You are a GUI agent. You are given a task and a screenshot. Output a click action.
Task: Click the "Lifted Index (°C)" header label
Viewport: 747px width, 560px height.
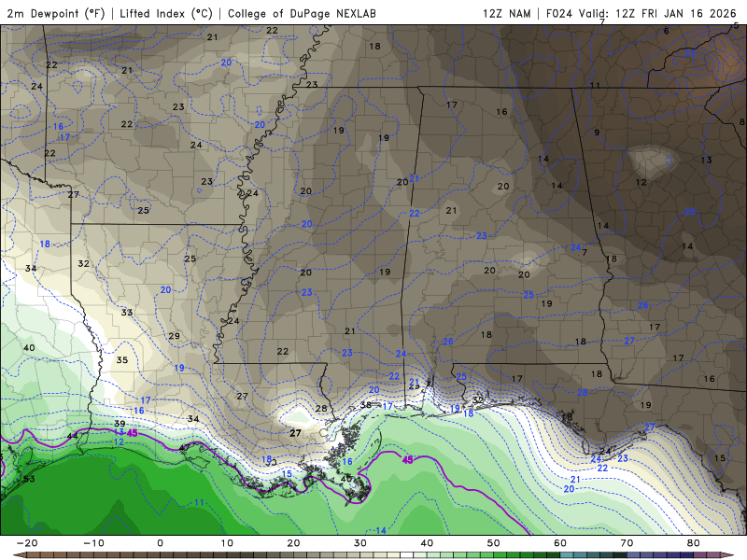[166, 13]
